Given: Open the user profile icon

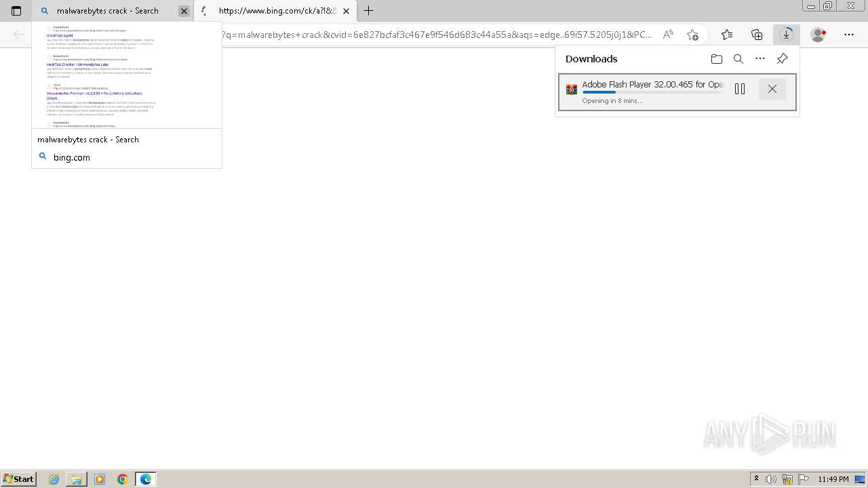Looking at the screenshot, I should (818, 35).
